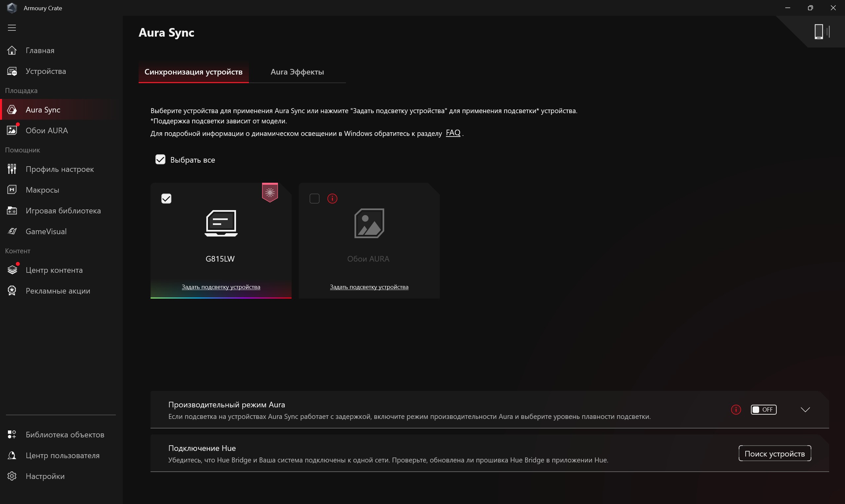The image size is (845, 504).
Task: Restore down the Armoury Crate window
Action: pyautogui.click(x=810, y=8)
